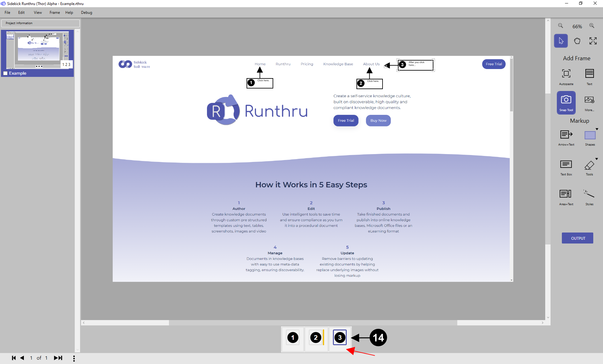The image size is (603, 364).
Task: Open the More frame options
Action: [x=589, y=104]
